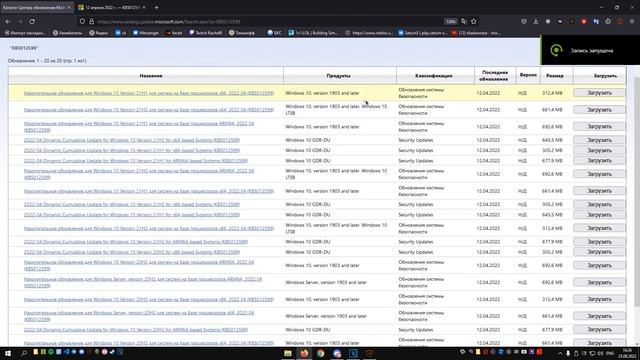Open the Авиабилеты bookmark

(67, 33)
